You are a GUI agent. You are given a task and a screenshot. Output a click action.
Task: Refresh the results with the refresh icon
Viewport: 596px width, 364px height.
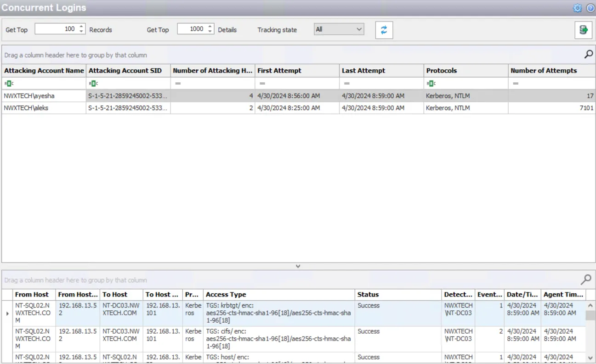(384, 29)
